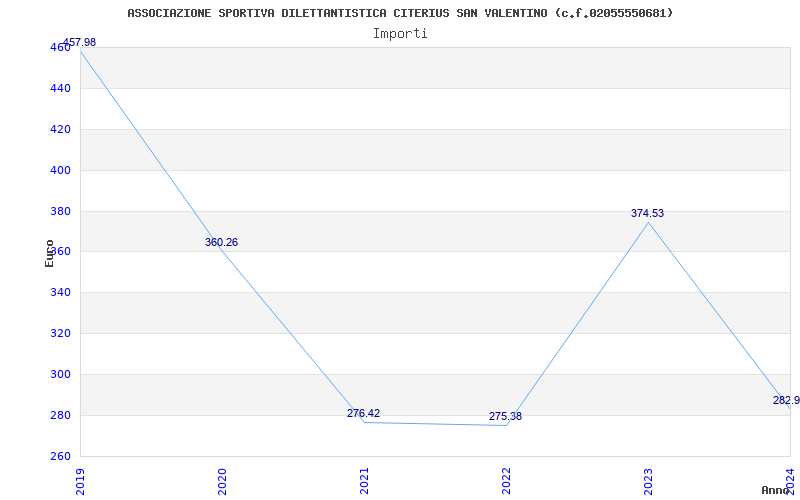Click the 2022 x-axis year label
The width and height of the screenshot is (800, 500).
click(x=506, y=481)
